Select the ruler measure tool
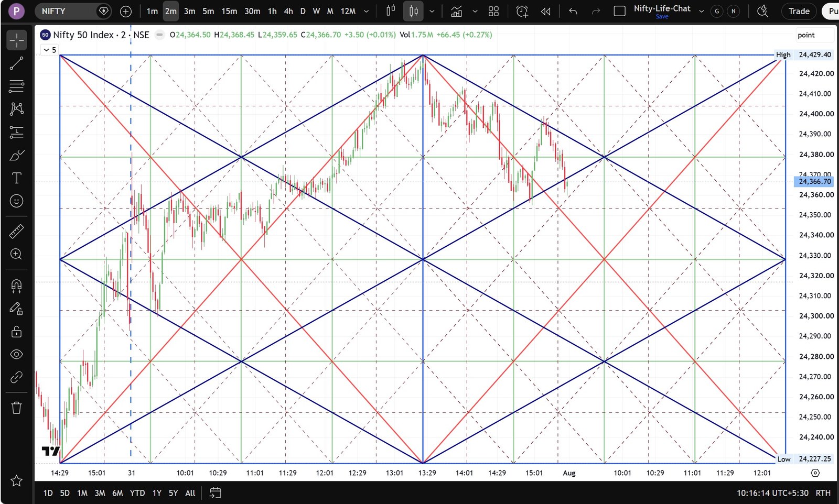The image size is (839, 504). pos(16,231)
